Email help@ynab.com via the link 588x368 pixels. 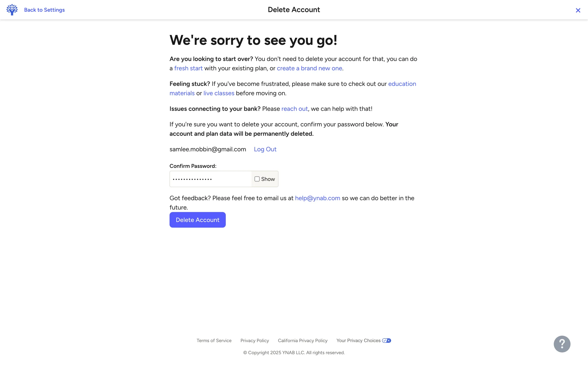point(317,198)
